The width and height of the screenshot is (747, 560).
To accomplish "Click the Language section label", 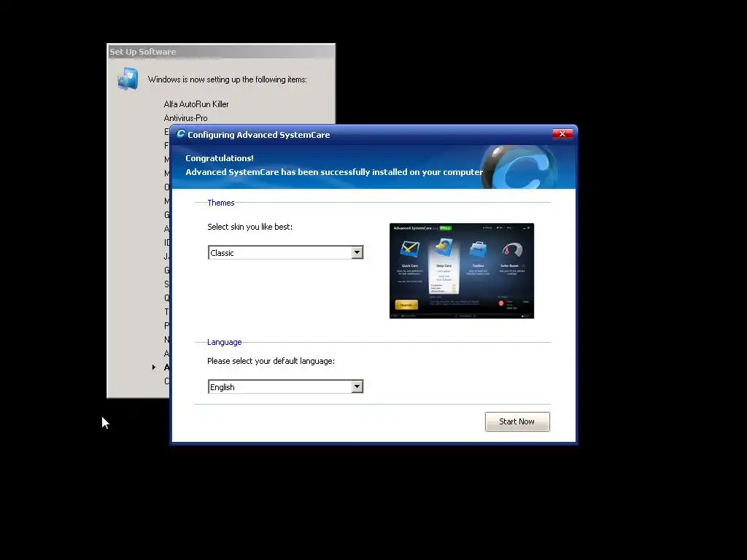I will [225, 342].
